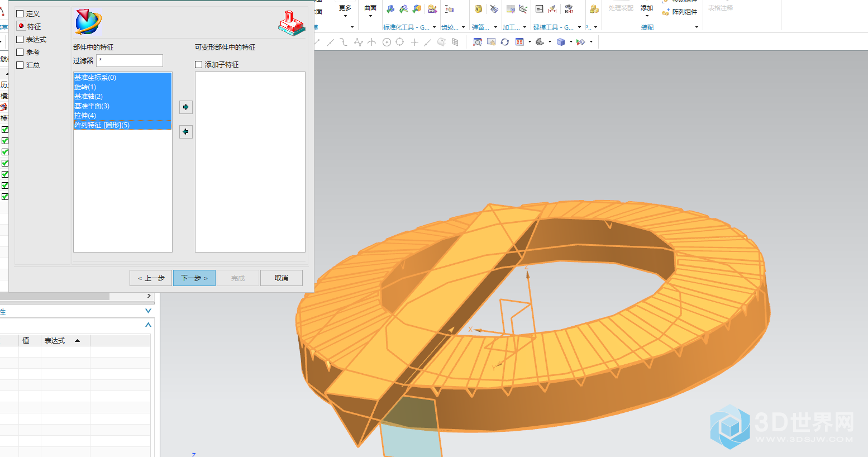Click the add-right arrow button between lists
Viewport: 868px width, 457px height.
coord(186,107)
